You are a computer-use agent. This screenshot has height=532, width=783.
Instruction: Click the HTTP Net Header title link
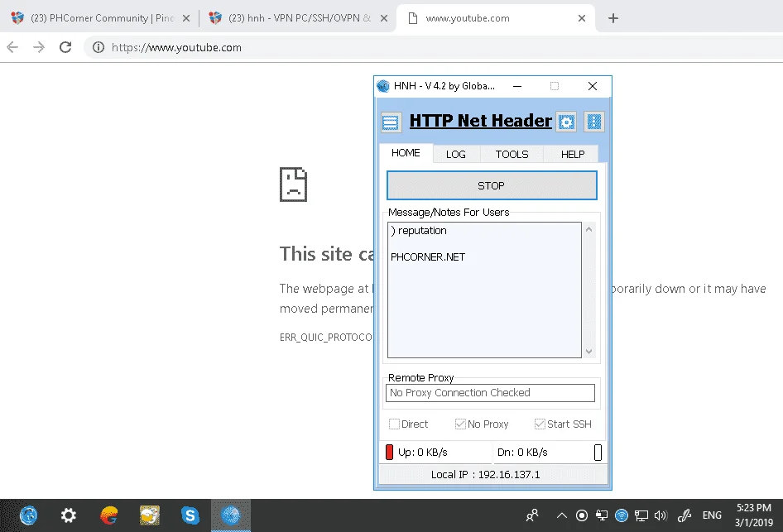[480, 121]
